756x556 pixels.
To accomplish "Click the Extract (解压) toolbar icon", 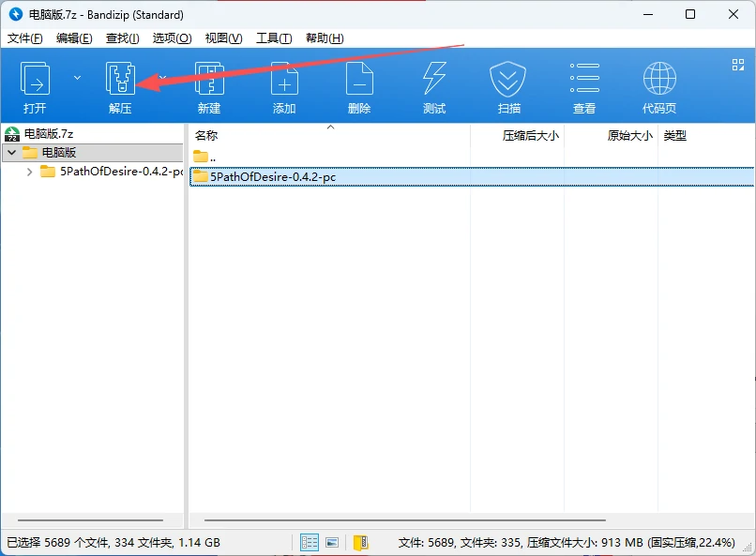I will click(120, 79).
